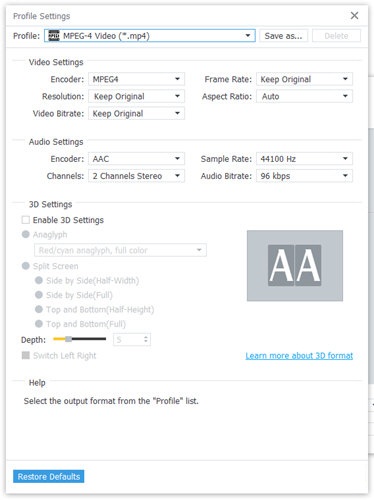Open the Channels dropdown

[136, 176]
